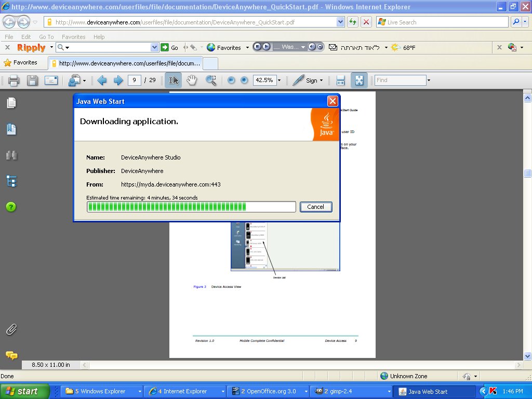Image resolution: width=532 pixels, height=399 pixels.
Task: Save a copy using the floppy icon
Action: coord(32,81)
